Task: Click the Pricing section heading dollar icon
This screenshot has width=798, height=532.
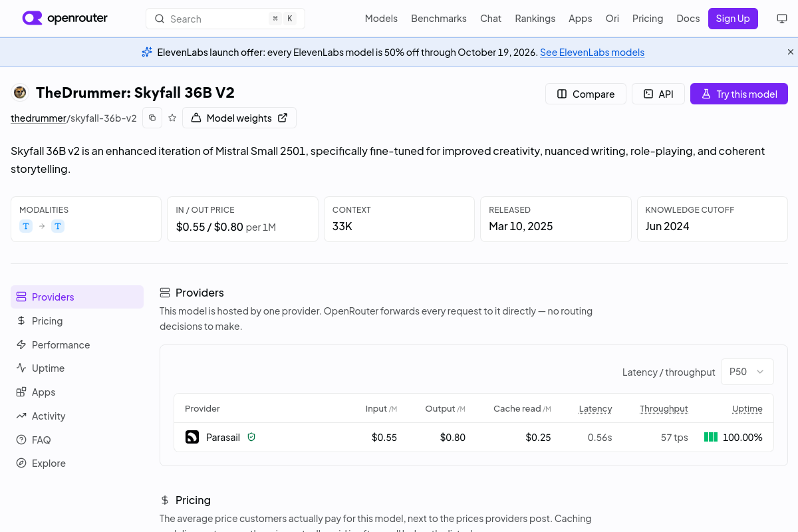Action: tap(165, 500)
